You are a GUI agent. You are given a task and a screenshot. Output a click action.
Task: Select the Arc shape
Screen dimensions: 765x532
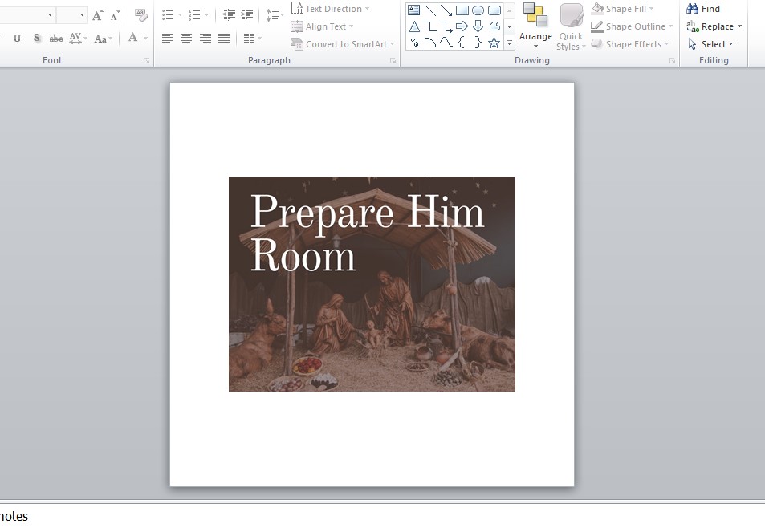coord(429,43)
